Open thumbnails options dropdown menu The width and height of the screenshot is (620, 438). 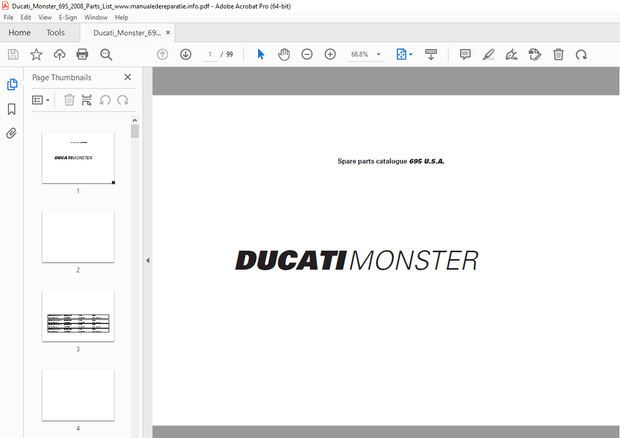coord(41,100)
